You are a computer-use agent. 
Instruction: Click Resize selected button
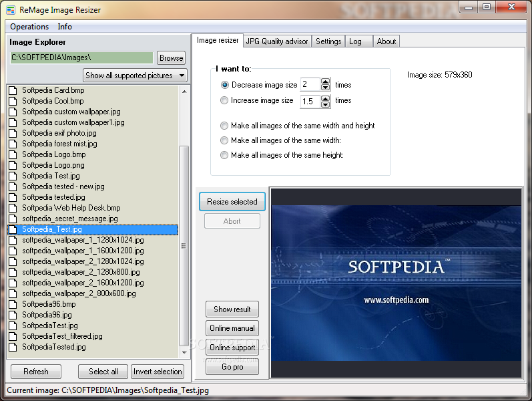point(232,202)
